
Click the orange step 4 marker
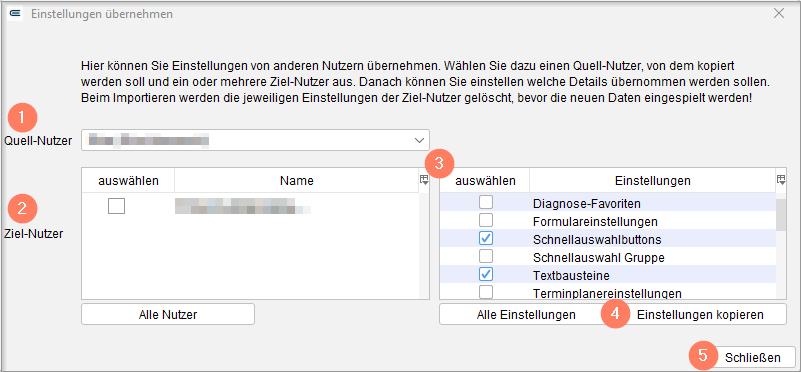point(615,314)
